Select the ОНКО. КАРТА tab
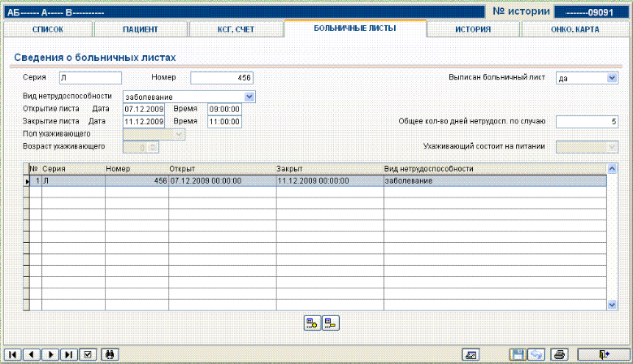Viewport: 633px width, 364px height. point(574,29)
